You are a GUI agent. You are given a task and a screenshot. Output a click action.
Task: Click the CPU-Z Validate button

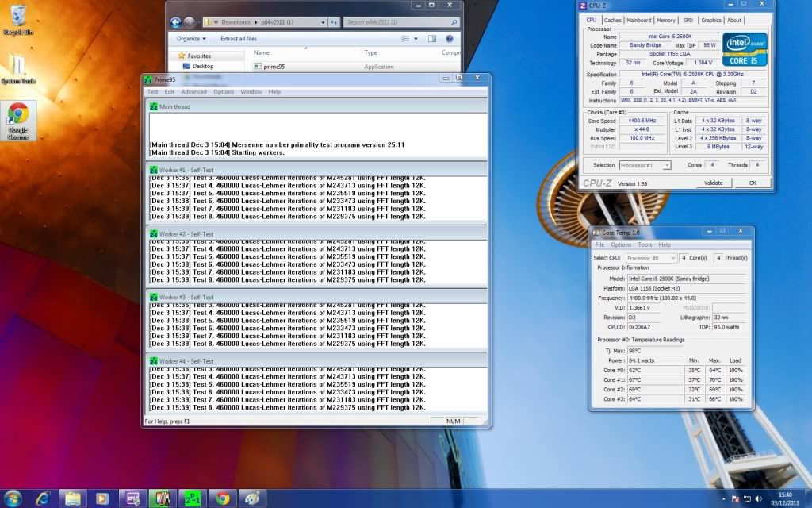713,183
